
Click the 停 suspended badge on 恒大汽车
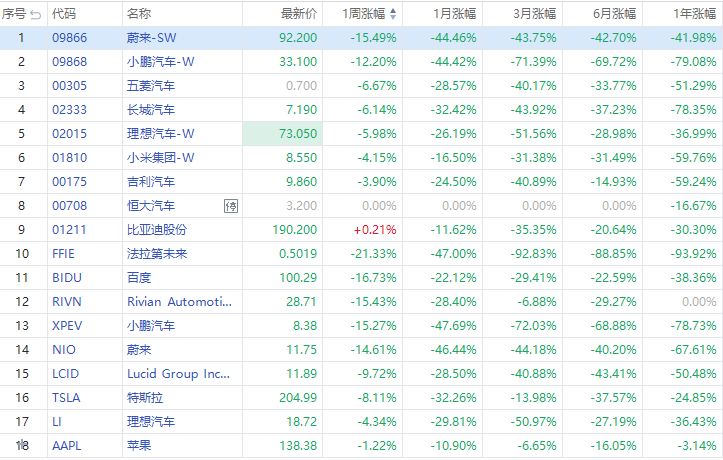click(x=231, y=206)
